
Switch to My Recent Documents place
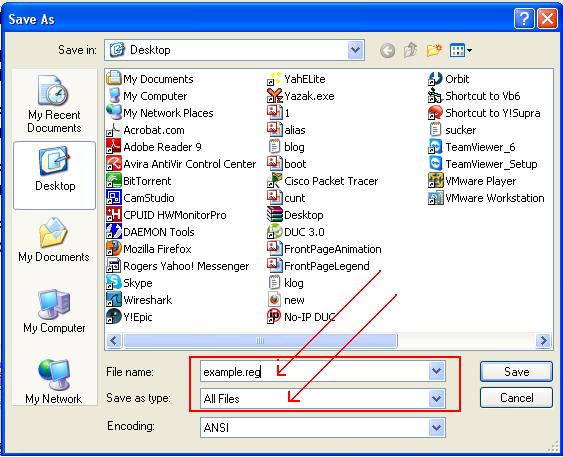click(x=54, y=104)
